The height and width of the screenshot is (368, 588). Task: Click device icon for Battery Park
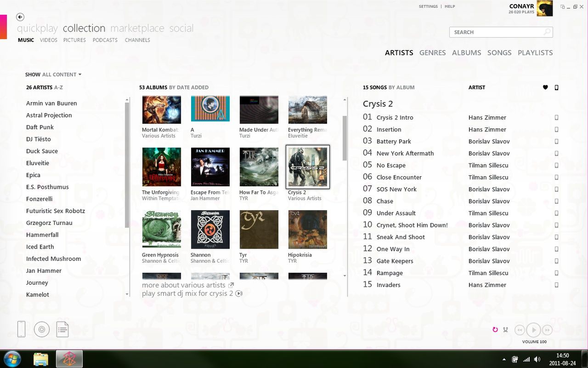pos(556,142)
